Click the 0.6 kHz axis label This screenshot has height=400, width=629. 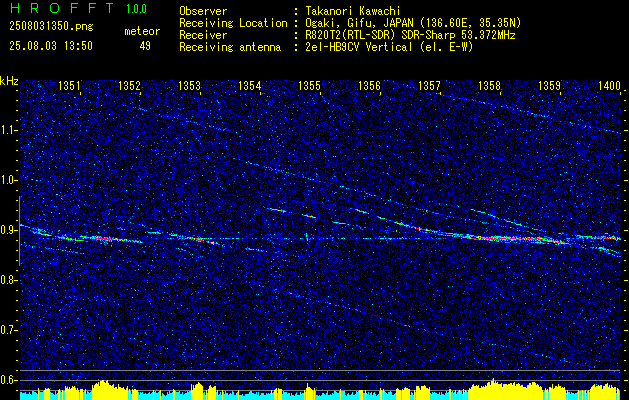click(8, 380)
